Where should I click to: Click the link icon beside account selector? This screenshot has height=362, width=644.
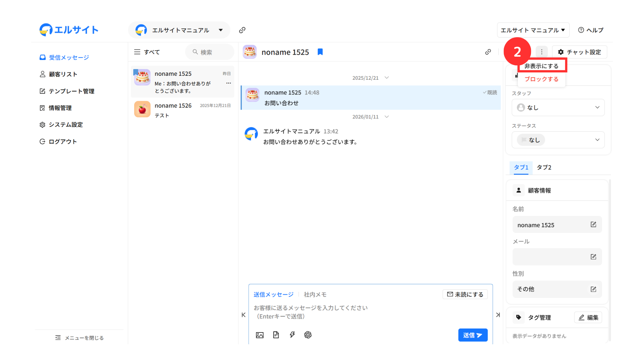click(x=242, y=30)
